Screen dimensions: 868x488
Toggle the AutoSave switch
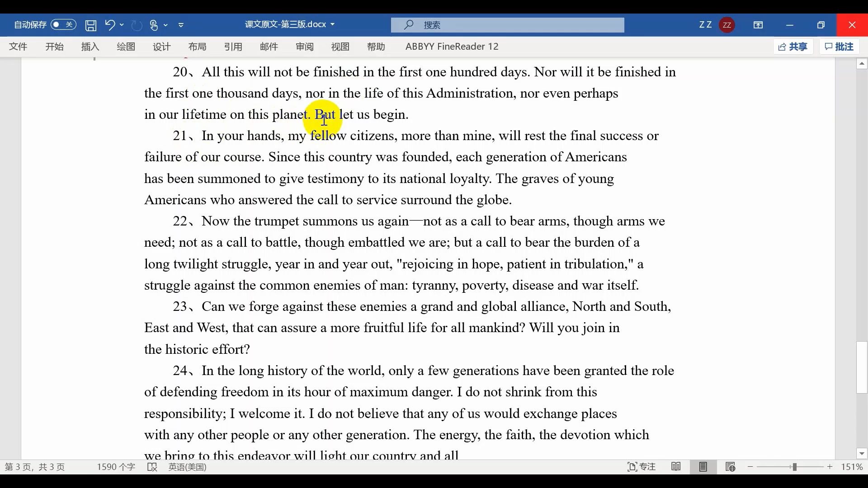[x=63, y=25]
